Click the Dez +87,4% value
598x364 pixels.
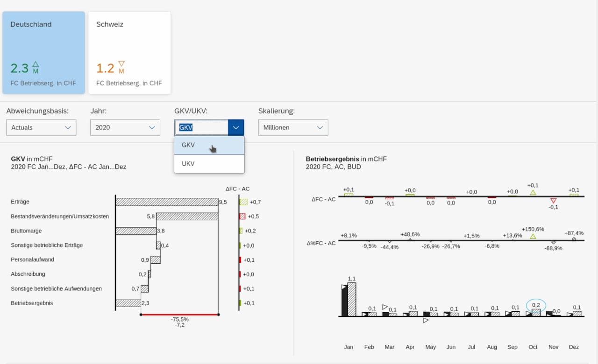[x=574, y=233]
